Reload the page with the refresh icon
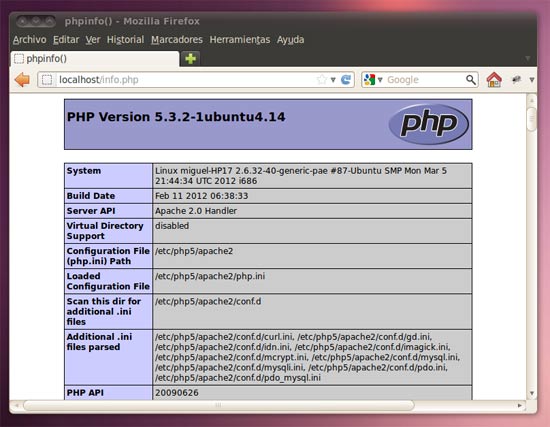550x427 pixels. coord(346,80)
